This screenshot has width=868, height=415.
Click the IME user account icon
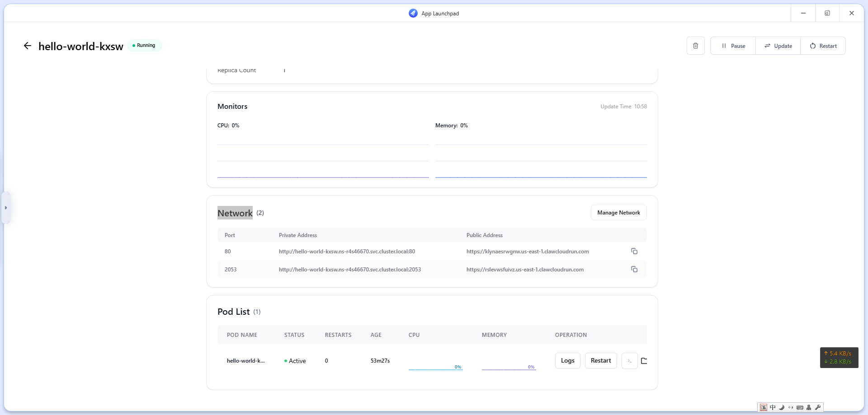point(809,407)
